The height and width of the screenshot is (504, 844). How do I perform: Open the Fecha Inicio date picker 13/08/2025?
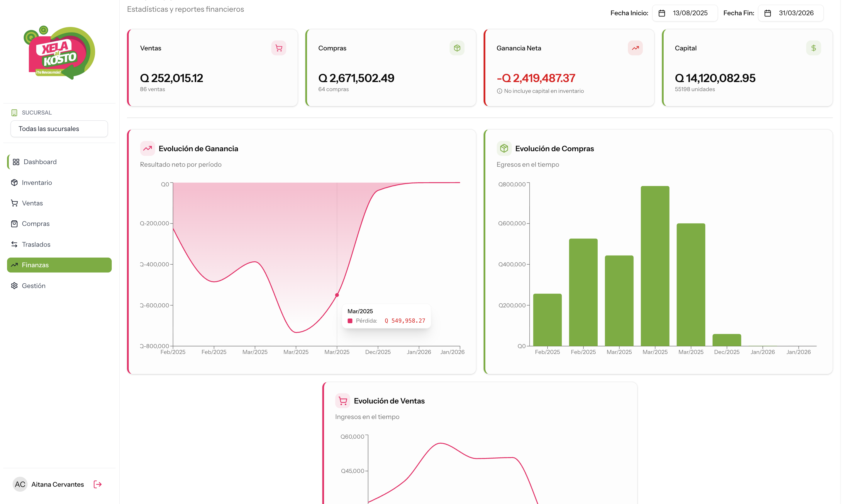[x=684, y=13]
